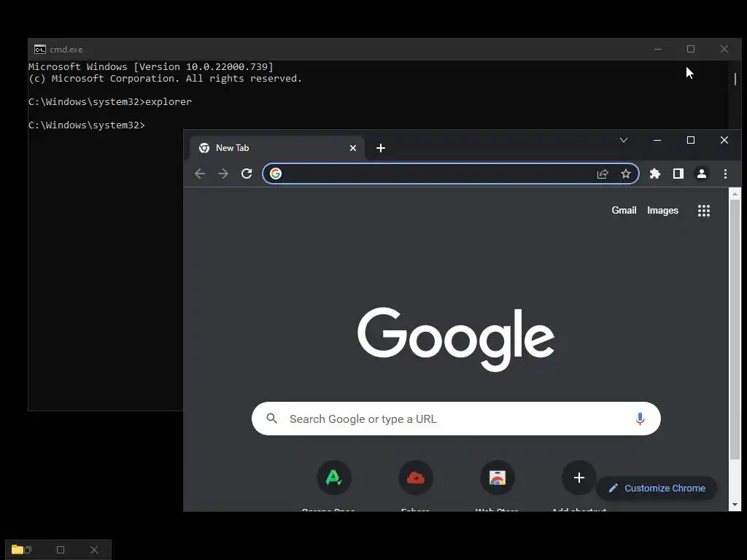Close the minimized folder window
Image resolution: width=747 pixels, height=560 pixels.
pos(94,550)
